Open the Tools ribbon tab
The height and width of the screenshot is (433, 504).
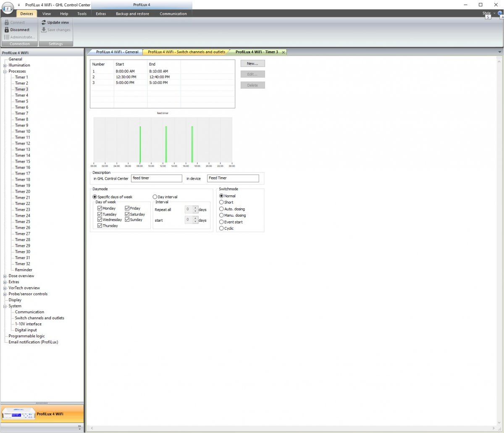tap(82, 13)
